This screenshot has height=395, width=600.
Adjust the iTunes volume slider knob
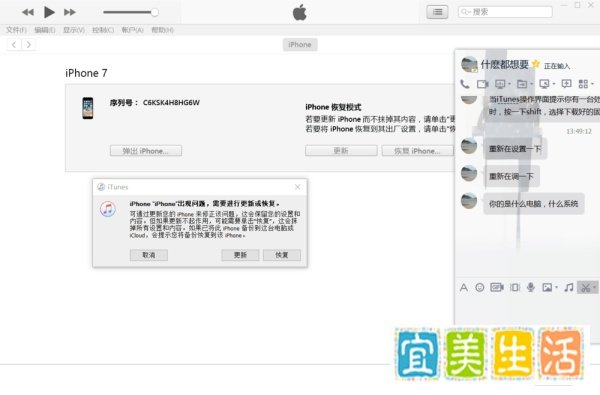[x=154, y=12]
